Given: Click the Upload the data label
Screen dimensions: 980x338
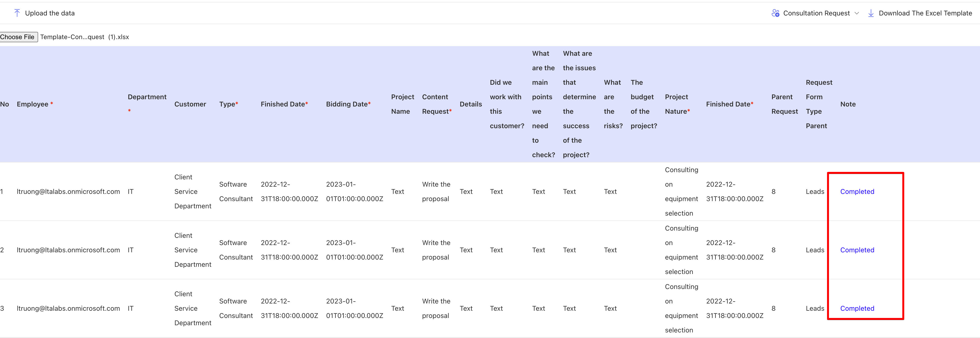Looking at the screenshot, I should click(x=50, y=13).
